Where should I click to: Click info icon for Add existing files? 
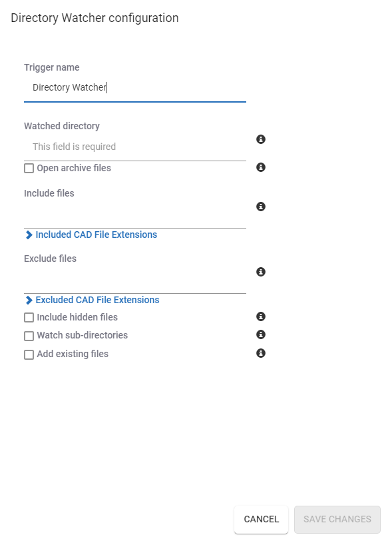261,353
